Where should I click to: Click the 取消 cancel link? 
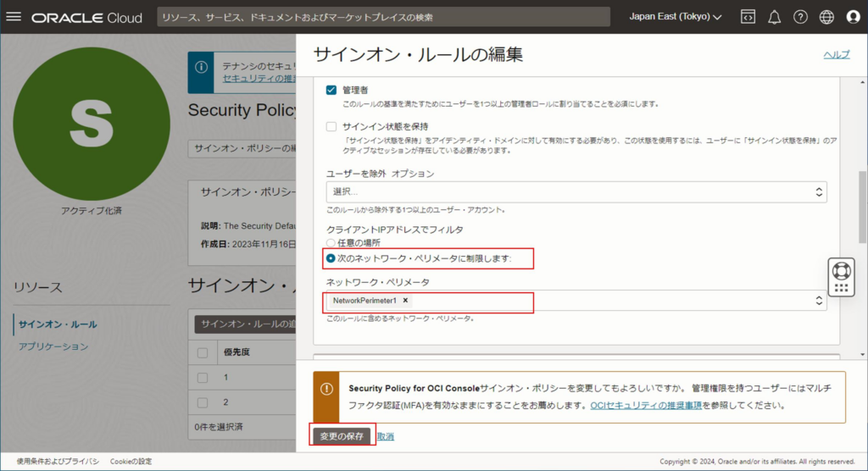click(x=386, y=436)
